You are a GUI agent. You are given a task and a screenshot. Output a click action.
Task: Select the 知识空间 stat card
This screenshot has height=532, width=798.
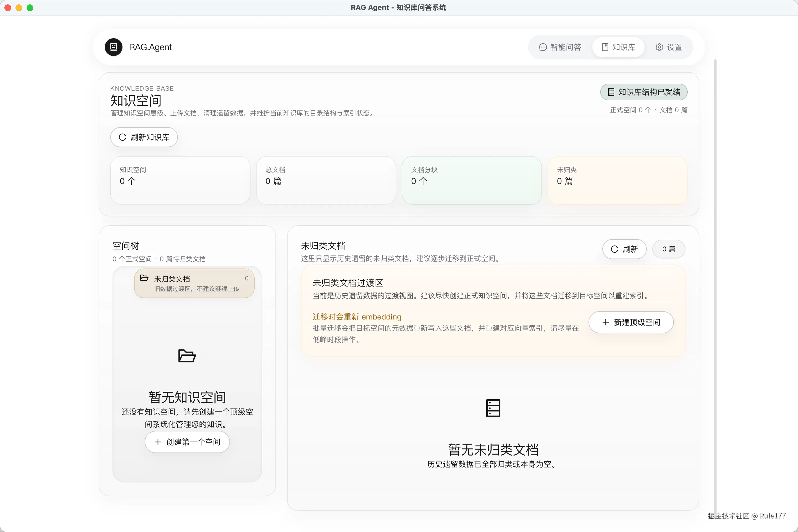tap(180, 180)
